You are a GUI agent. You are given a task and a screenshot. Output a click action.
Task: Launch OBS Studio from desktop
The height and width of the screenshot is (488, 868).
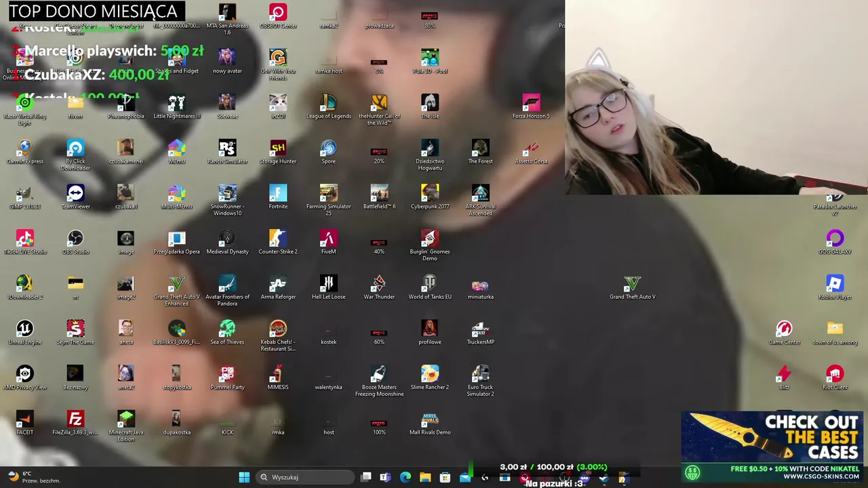(x=75, y=242)
